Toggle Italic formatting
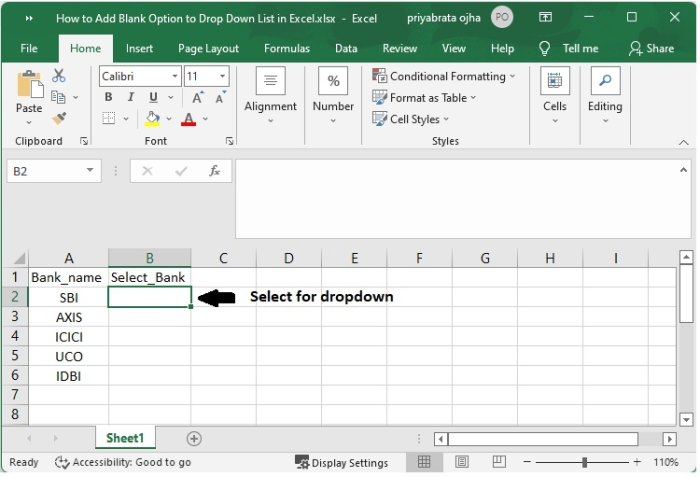 (130, 97)
